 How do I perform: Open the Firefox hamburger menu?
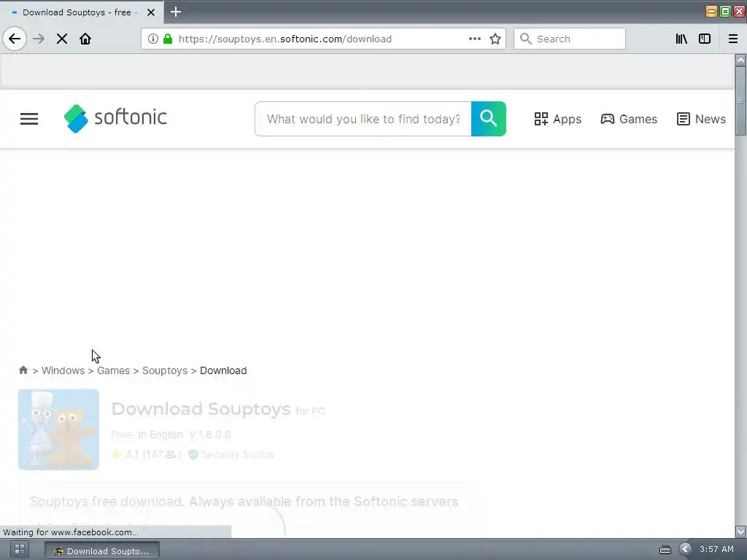click(733, 39)
